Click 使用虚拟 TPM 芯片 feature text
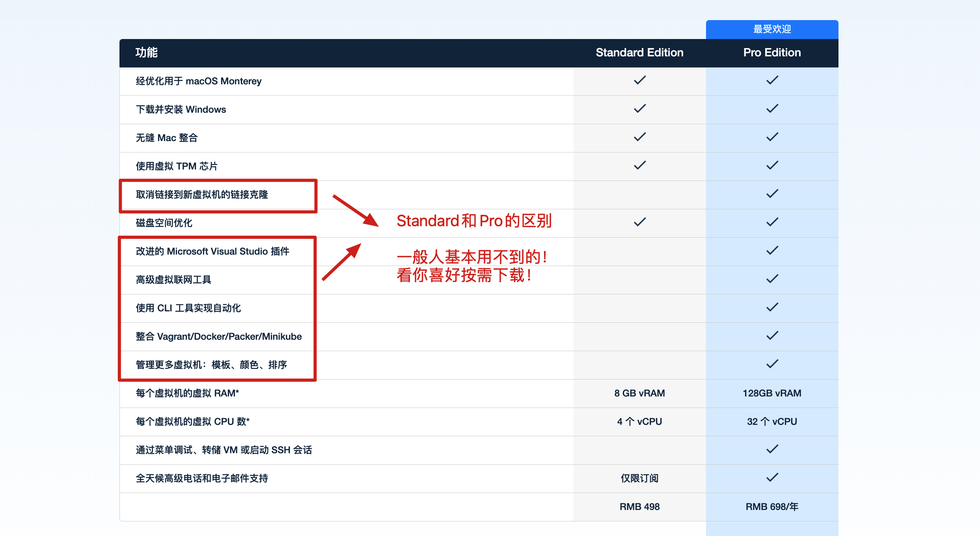 (x=177, y=166)
